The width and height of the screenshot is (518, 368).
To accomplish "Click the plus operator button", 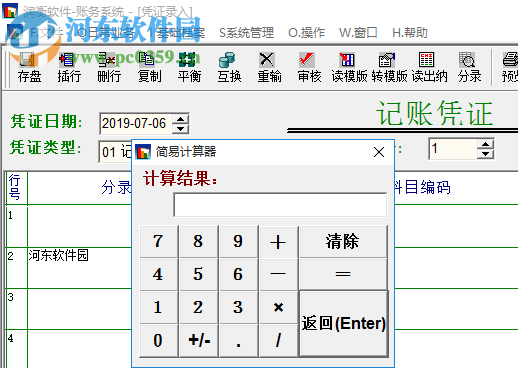I will [278, 241].
